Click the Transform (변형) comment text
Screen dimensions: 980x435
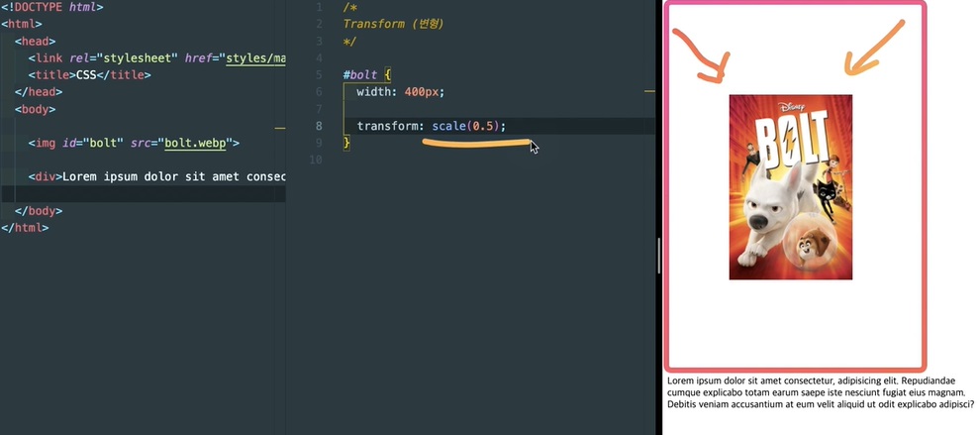[x=394, y=25]
